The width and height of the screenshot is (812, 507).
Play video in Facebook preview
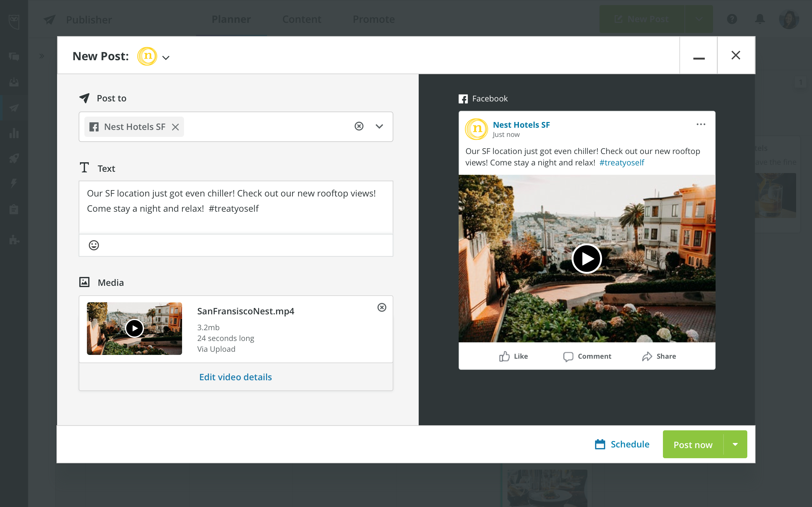click(x=586, y=259)
